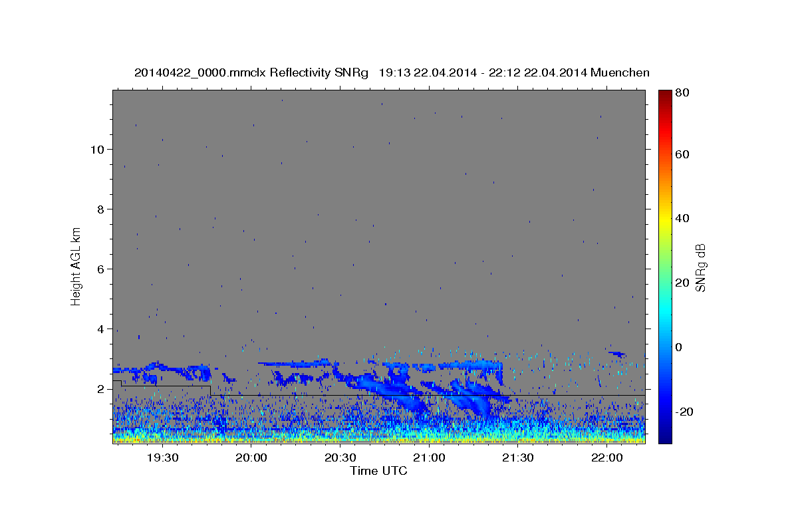Click the height tick label 8
This screenshot has width=798, height=532.
click(x=100, y=209)
